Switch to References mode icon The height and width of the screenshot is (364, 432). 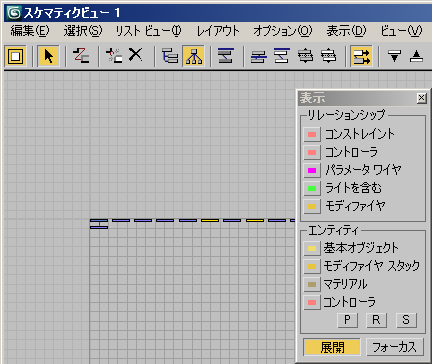(194, 56)
